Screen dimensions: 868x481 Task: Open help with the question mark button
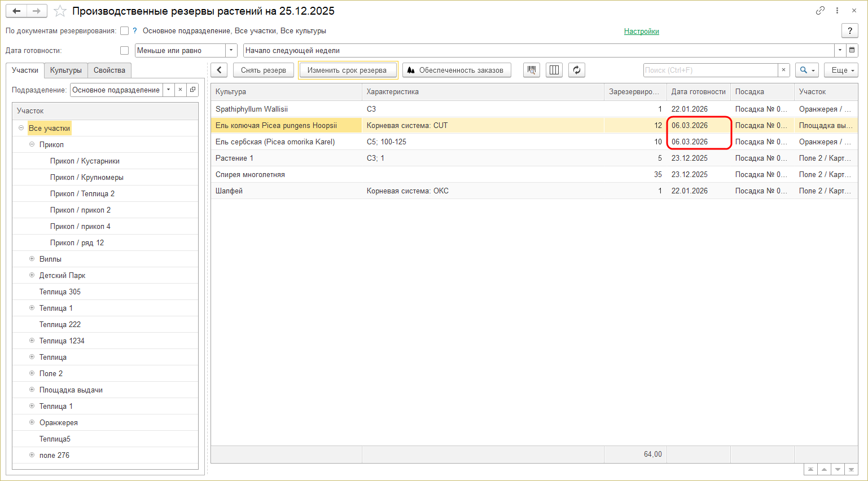coord(850,31)
